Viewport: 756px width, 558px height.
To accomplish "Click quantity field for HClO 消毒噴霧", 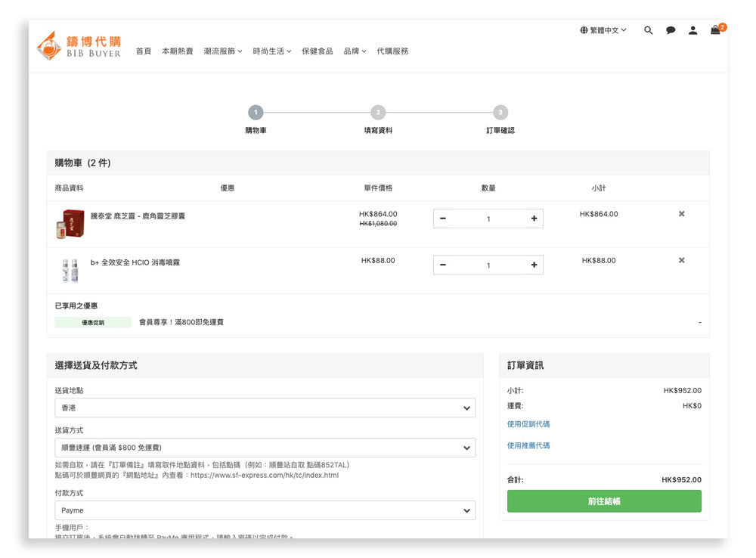I will 488,265.
